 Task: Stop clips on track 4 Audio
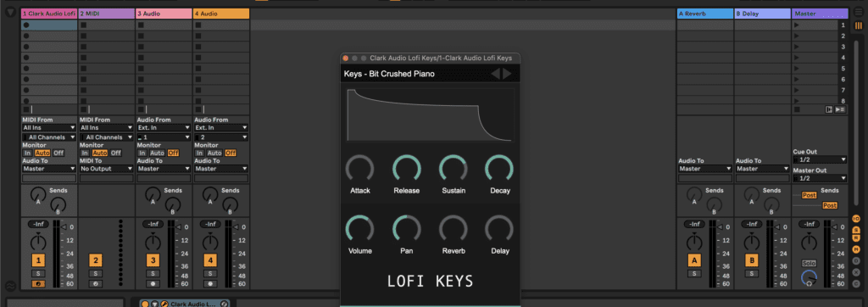pos(198,109)
